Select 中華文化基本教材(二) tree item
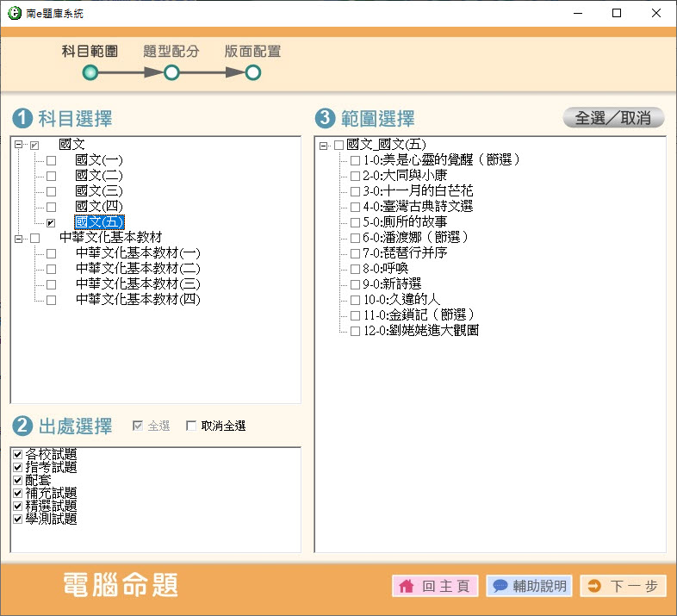 click(x=138, y=269)
